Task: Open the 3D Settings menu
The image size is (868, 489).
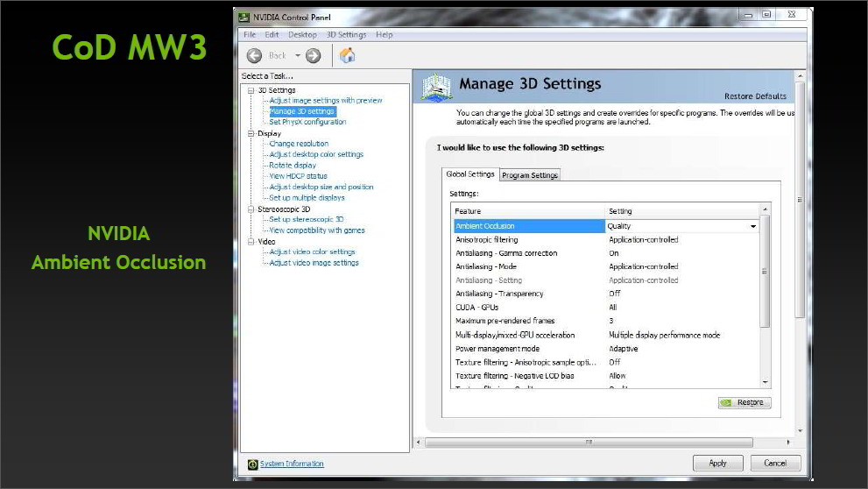Action: click(x=346, y=34)
